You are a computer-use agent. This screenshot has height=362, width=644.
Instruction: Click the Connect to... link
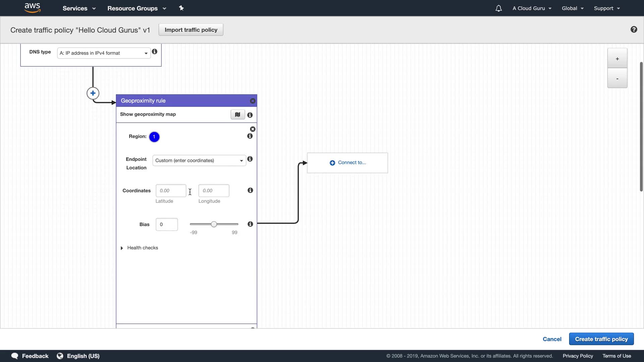(348, 163)
